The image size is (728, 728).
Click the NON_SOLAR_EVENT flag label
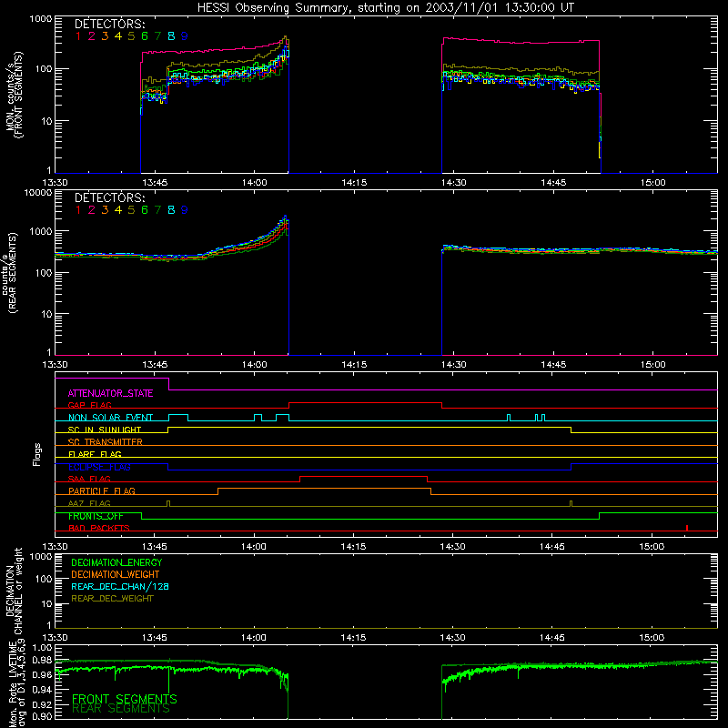[x=110, y=418]
